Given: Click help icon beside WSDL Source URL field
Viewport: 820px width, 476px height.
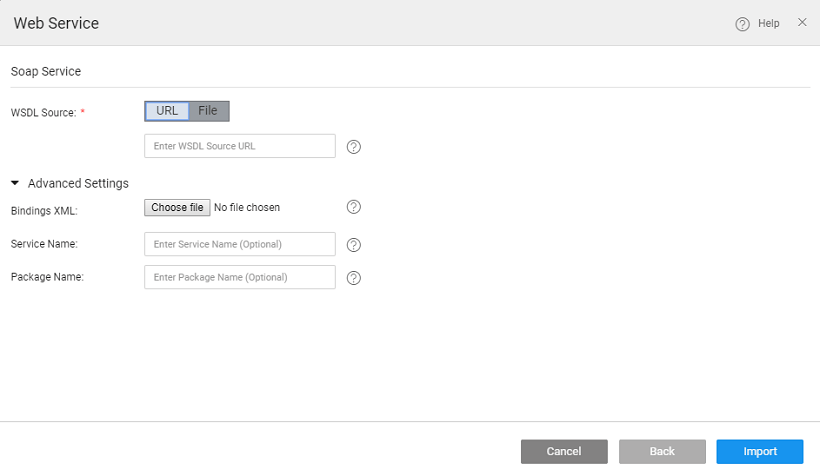Looking at the screenshot, I should 353,147.
